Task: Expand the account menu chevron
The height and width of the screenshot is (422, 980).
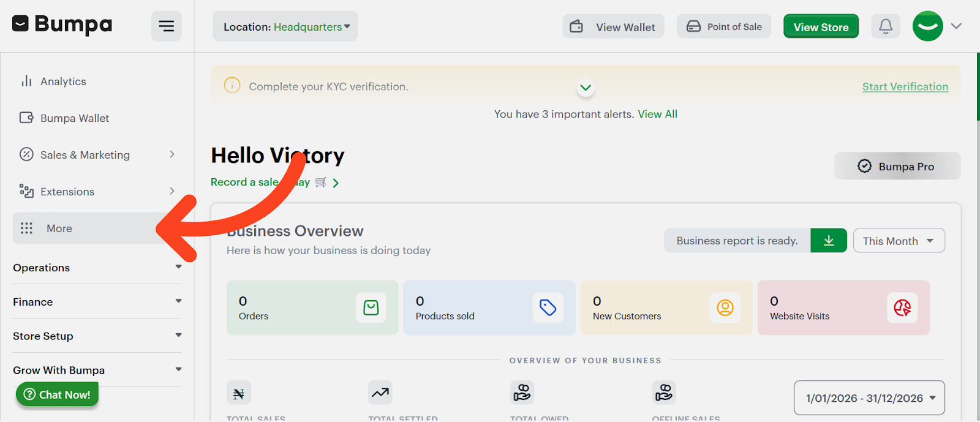Action: pyautogui.click(x=956, y=26)
